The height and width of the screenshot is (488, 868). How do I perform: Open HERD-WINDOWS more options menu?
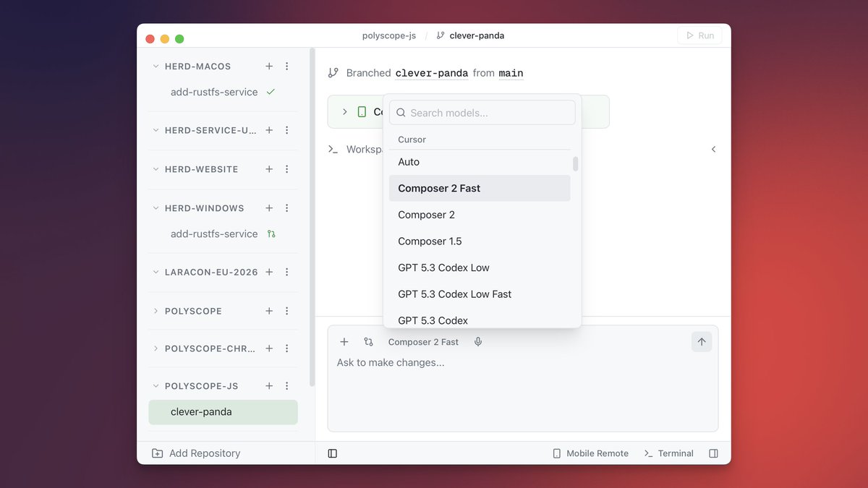[286, 208]
